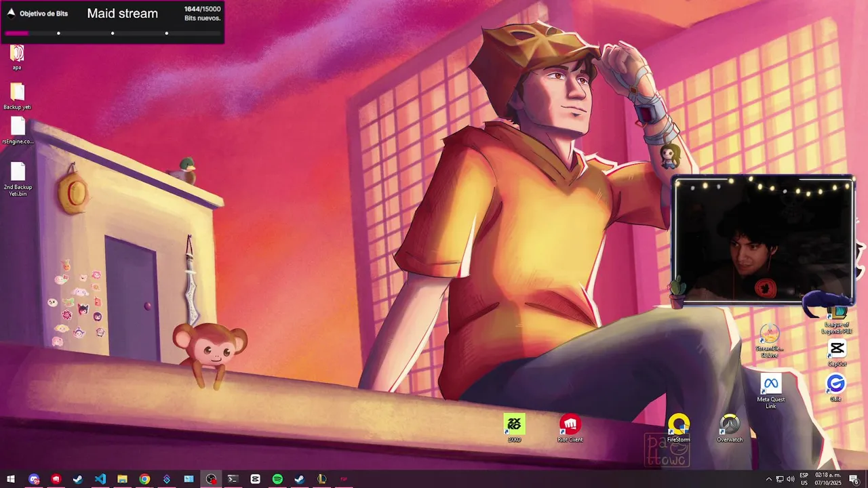Image resolution: width=868 pixels, height=488 pixels.
Task: Open the network status tray icon
Action: pyautogui.click(x=779, y=479)
